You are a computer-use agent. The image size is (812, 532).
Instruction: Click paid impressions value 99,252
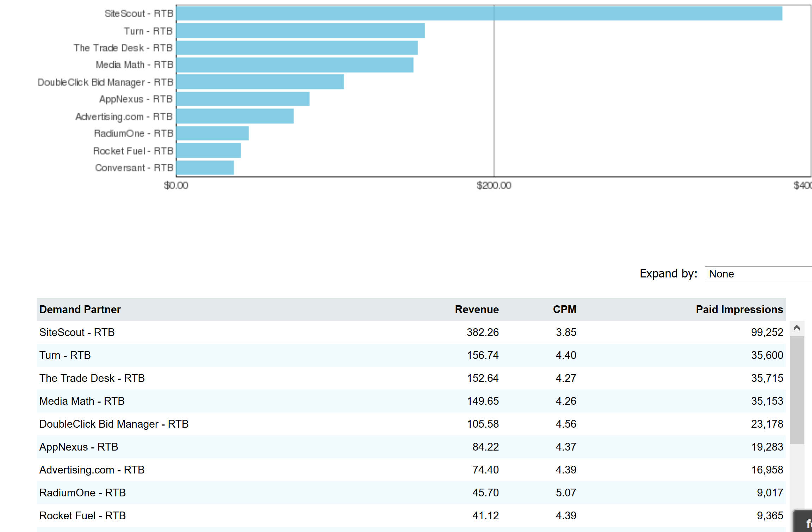pyautogui.click(x=767, y=332)
